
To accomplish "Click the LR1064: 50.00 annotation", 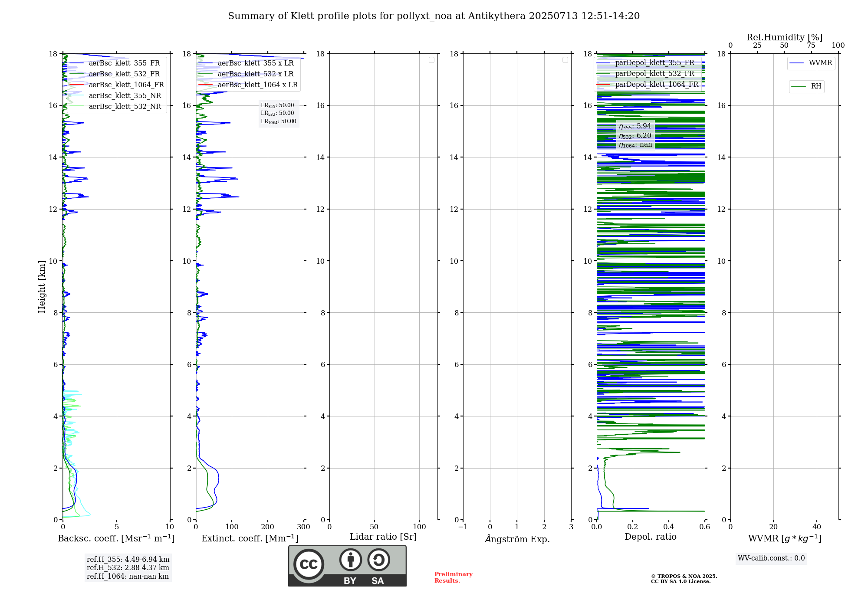I will (x=279, y=121).
